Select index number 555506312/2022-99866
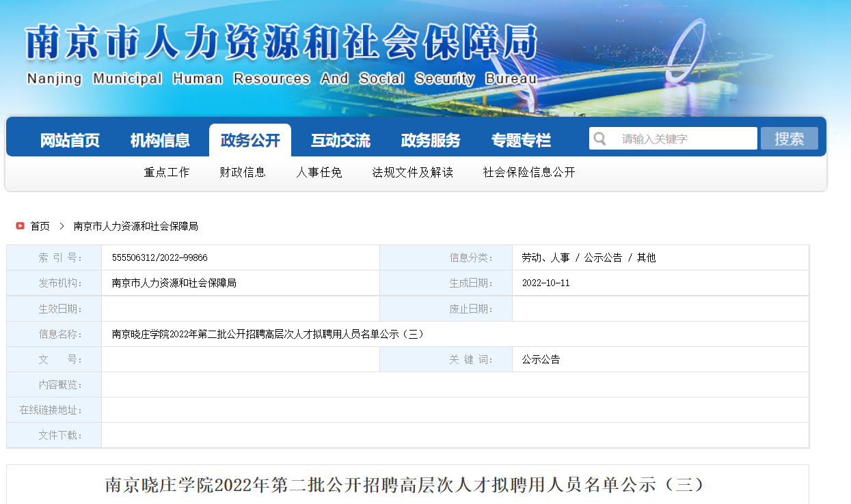This screenshot has width=851, height=504. pos(160,257)
